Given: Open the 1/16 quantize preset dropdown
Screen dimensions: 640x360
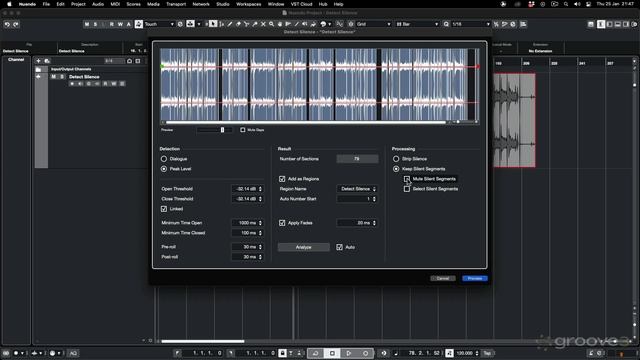Looking at the screenshot, I should click(x=471, y=24).
